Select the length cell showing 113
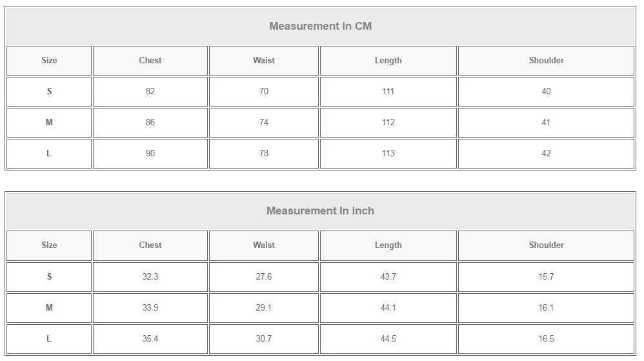 [x=388, y=154]
